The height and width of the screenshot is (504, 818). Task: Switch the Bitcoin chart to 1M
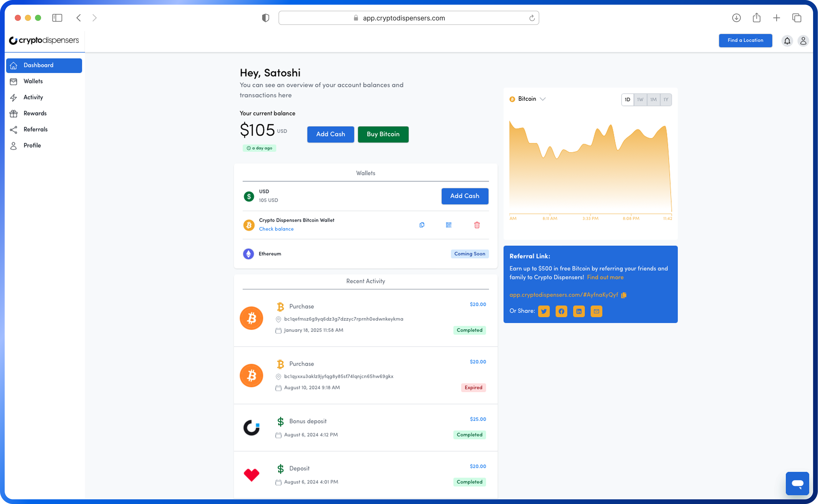653,99
